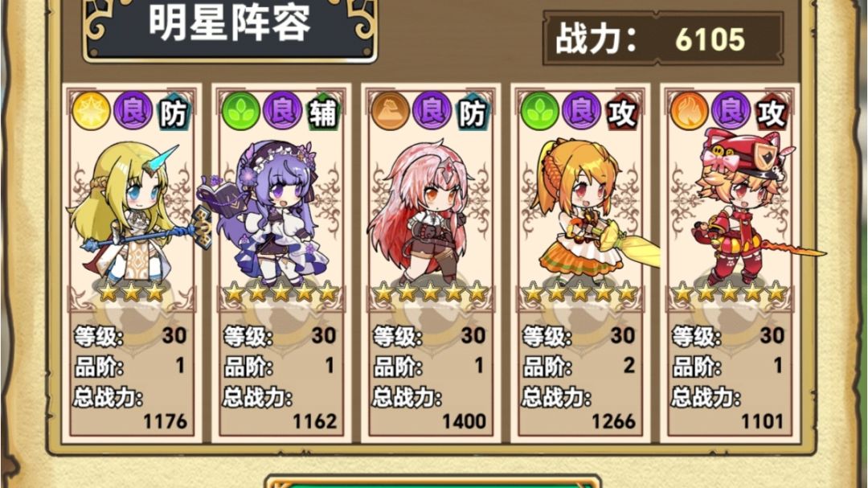Click the green button at the bottom edge
This screenshot has height=488, width=868.
click(433, 481)
